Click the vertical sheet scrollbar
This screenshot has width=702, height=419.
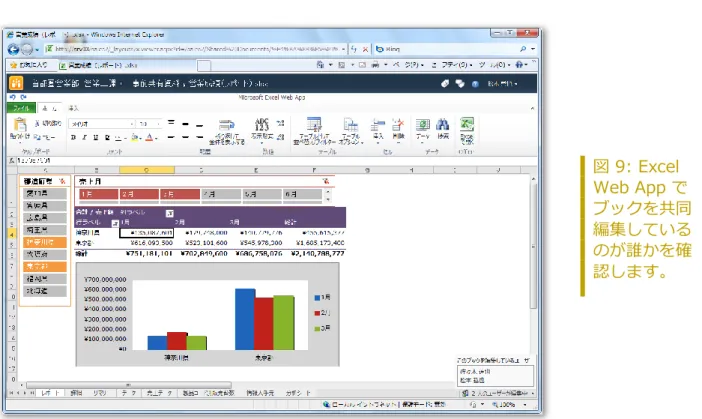tap(533, 246)
